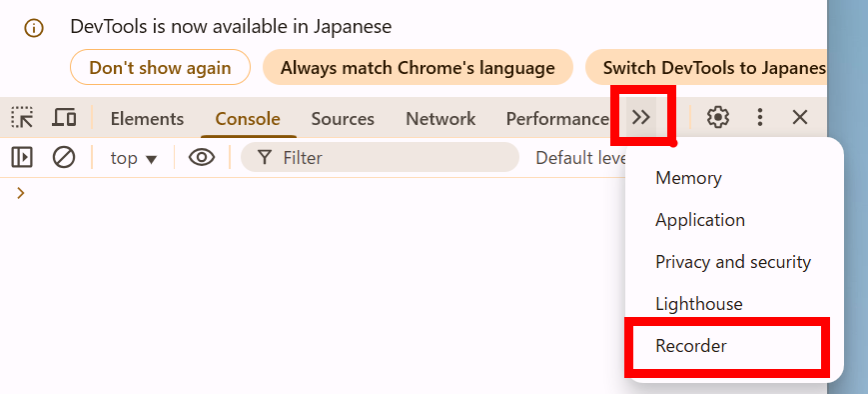This screenshot has width=868, height=394.
Task: Click the Don't show again button
Action: 160,68
